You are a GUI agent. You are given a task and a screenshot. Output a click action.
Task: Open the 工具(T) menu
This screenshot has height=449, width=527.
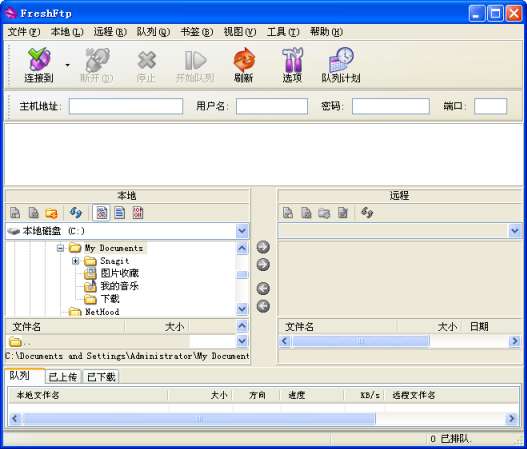[283, 32]
